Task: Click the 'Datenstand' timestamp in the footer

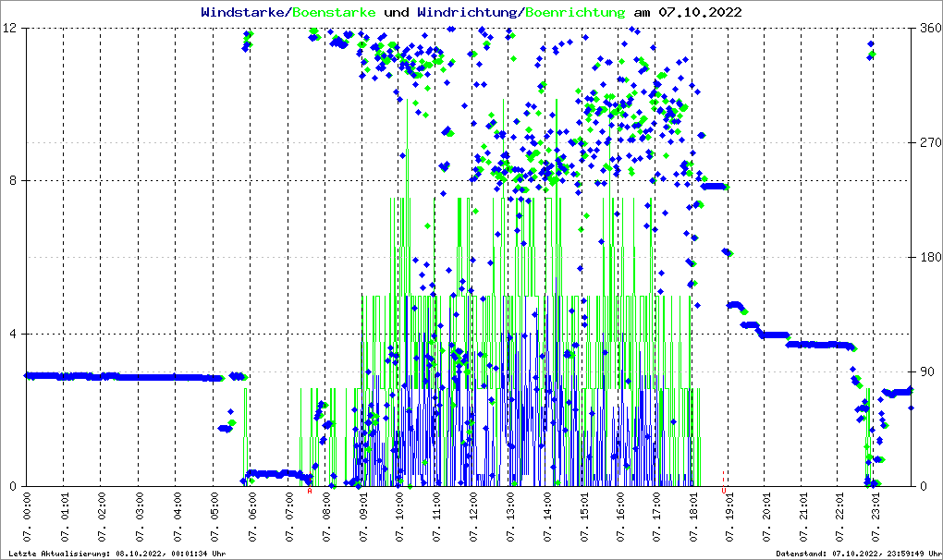Action: (859, 554)
